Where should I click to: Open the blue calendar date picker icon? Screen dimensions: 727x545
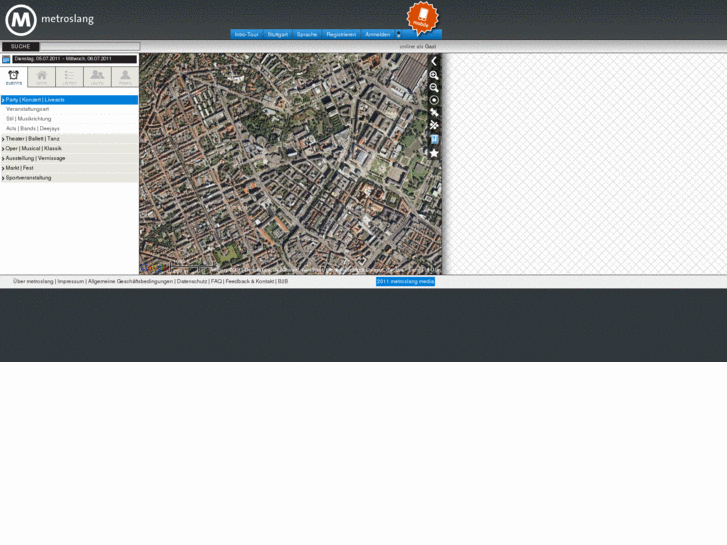[6, 59]
